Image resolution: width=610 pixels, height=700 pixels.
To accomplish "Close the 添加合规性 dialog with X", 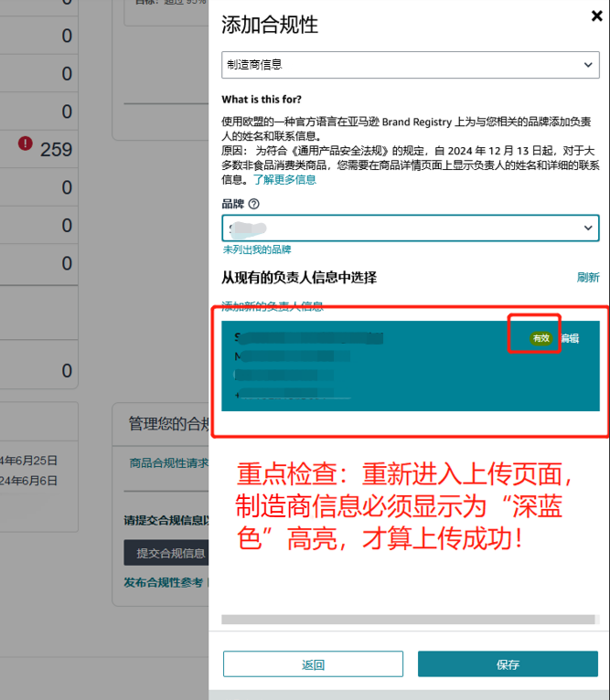I will tap(596, 16).
